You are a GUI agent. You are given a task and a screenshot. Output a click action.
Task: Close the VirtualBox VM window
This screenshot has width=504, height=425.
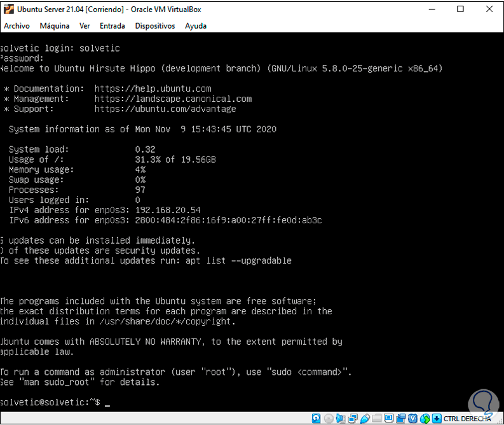click(489, 9)
